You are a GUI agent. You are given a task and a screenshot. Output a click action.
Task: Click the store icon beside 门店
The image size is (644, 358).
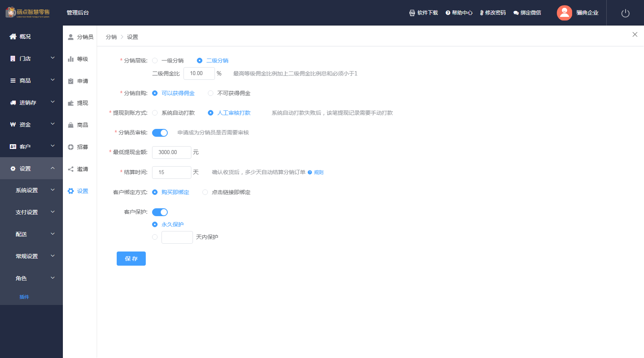(x=13, y=59)
